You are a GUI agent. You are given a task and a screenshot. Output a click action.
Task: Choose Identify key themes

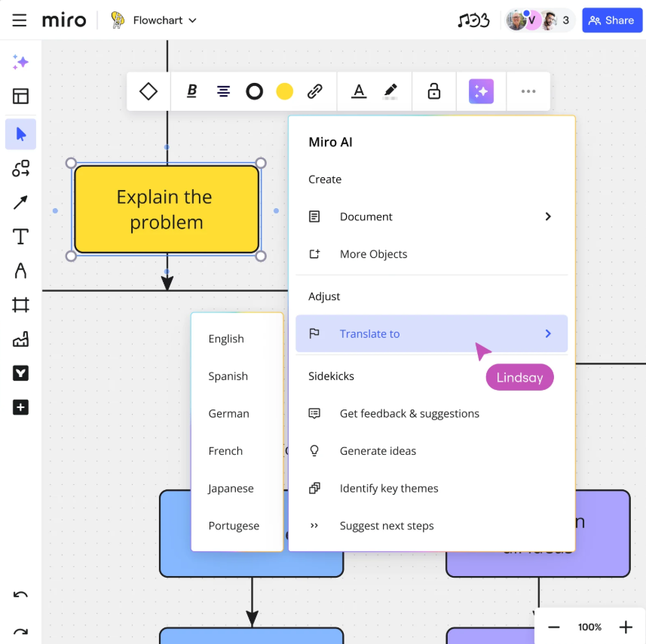coord(431,488)
